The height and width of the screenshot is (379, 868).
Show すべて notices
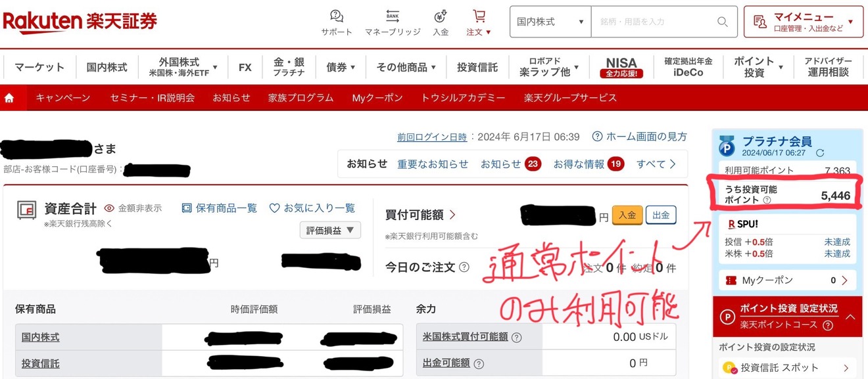coord(656,164)
